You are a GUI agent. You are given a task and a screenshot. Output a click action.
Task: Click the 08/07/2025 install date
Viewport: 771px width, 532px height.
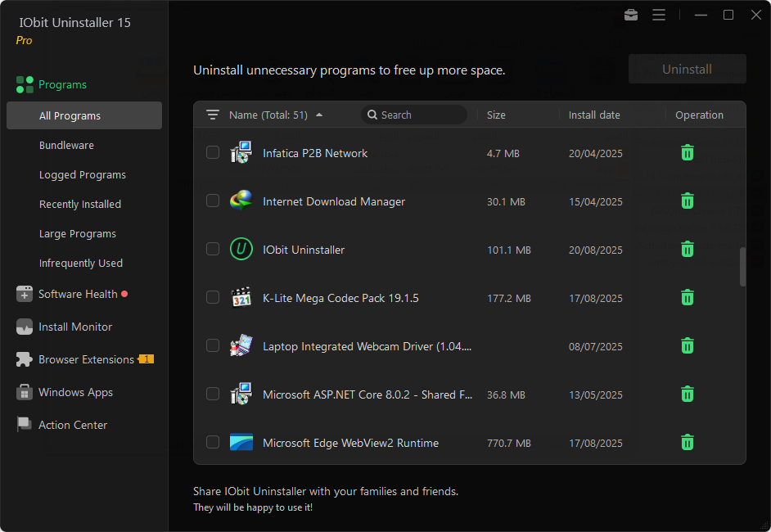(596, 347)
